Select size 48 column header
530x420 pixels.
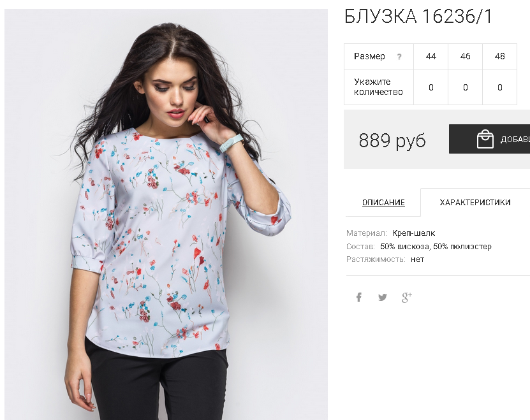[x=499, y=57]
